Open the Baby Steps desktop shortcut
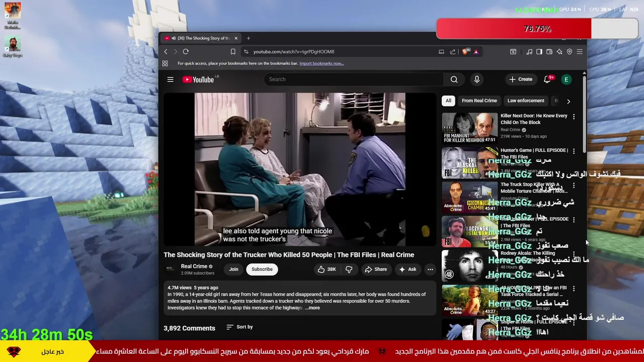 click(13, 46)
